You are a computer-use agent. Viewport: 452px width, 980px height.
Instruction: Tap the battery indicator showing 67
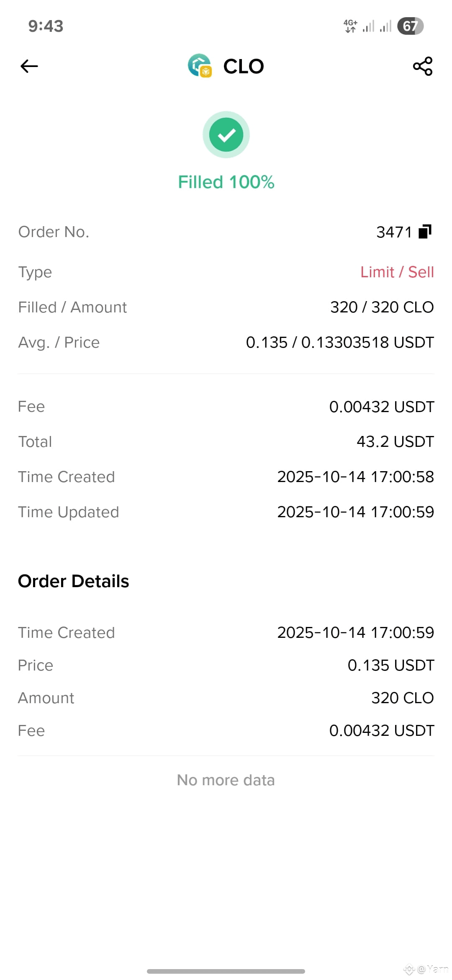411,26
